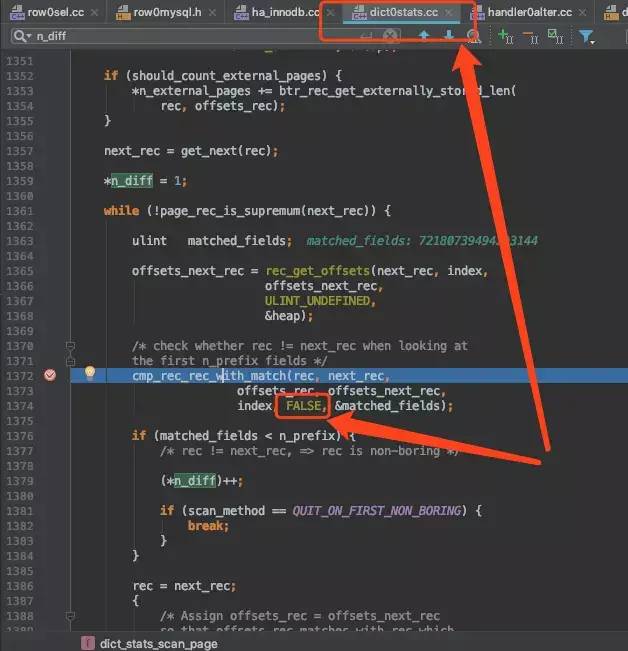Close the ha_innodb.cc tab

[330, 13]
